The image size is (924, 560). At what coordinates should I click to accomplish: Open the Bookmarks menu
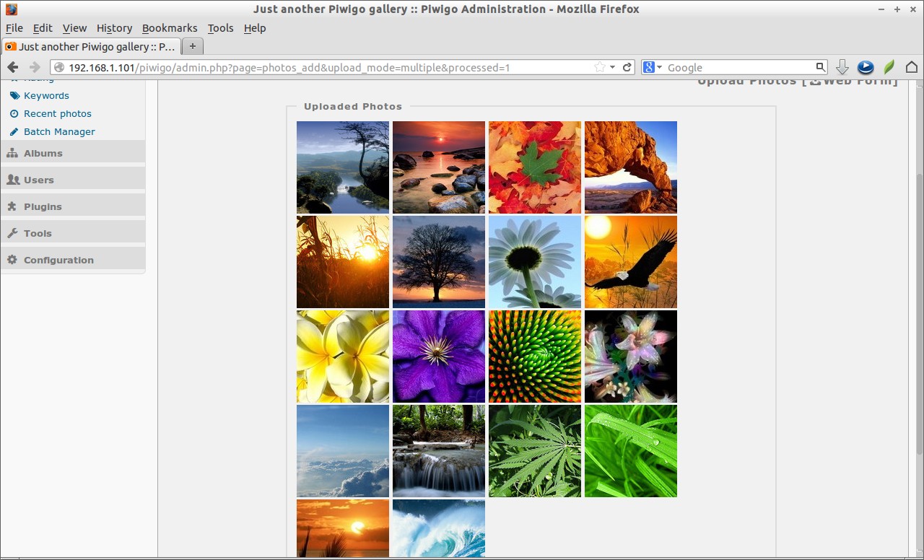click(170, 28)
